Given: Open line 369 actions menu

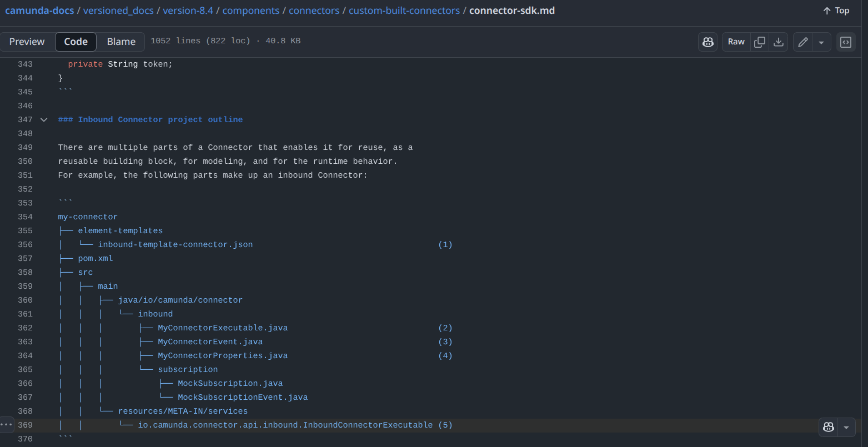Looking at the screenshot, I should tap(6, 425).
